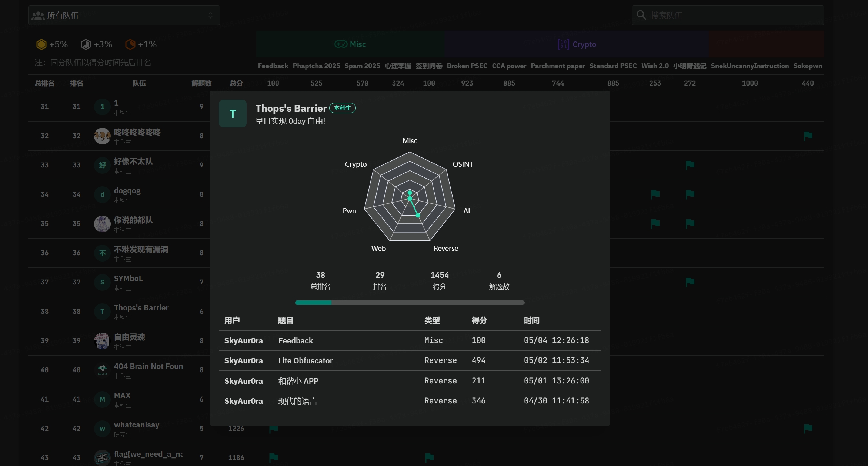The image size is (868, 466).
Task: Click the flag icon in whatcanisay's Sokopwn column
Action: (x=808, y=429)
